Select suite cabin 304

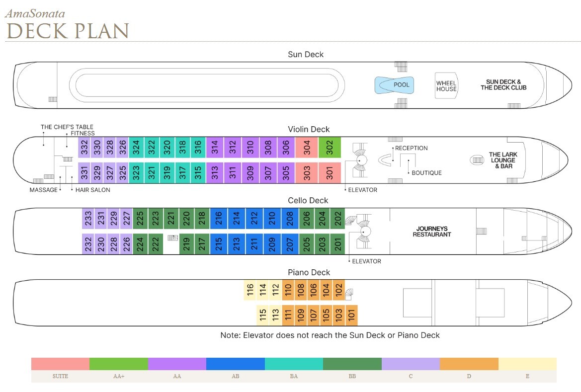coord(307,148)
